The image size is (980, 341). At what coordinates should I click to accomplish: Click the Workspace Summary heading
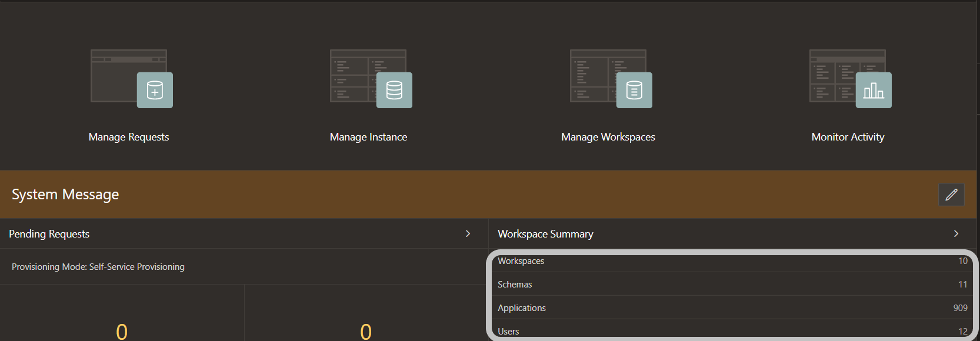tap(545, 234)
